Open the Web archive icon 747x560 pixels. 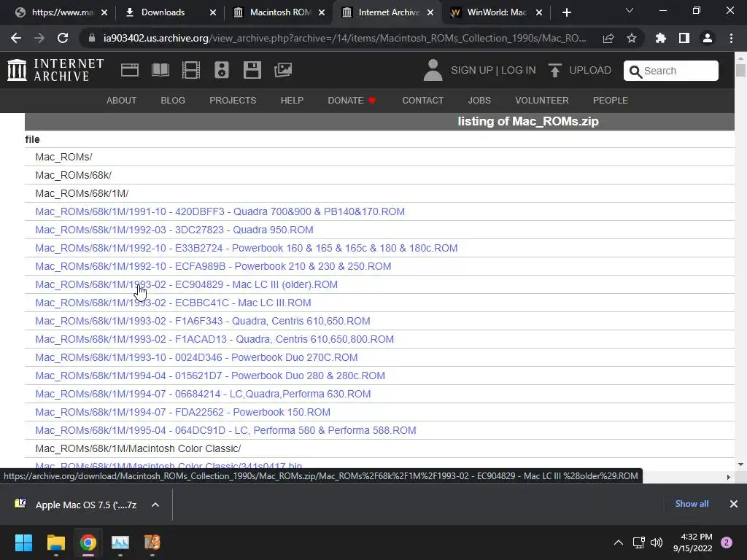130,70
